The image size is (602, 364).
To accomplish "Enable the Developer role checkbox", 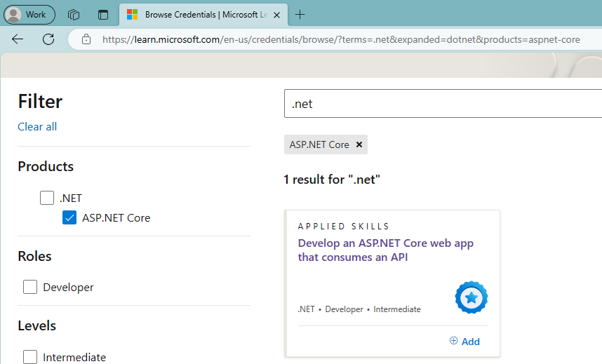I will 30,287.
